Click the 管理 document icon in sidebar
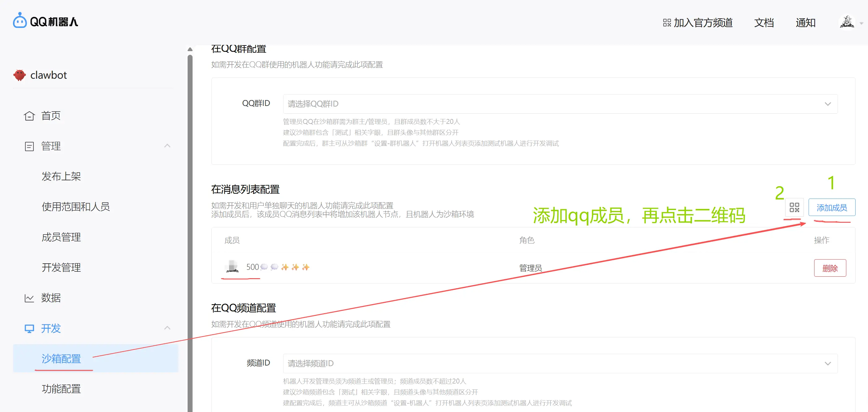868x412 pixels. 29,146
